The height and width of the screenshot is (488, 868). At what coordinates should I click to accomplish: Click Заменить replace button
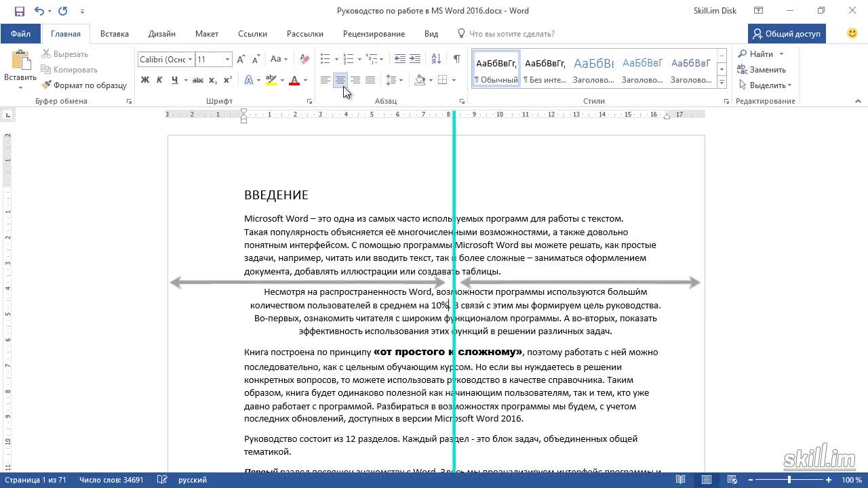[762, 70]
